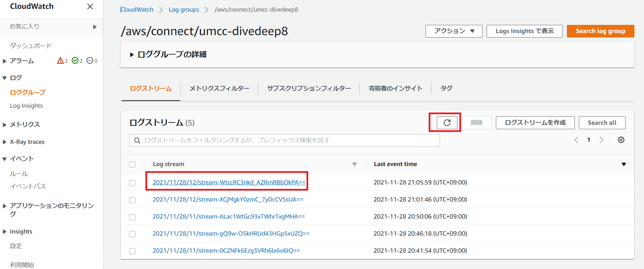Click the timestamp 2021-11-28 20:41:54 cell
The image size is (644, 269).
point(420,251)
